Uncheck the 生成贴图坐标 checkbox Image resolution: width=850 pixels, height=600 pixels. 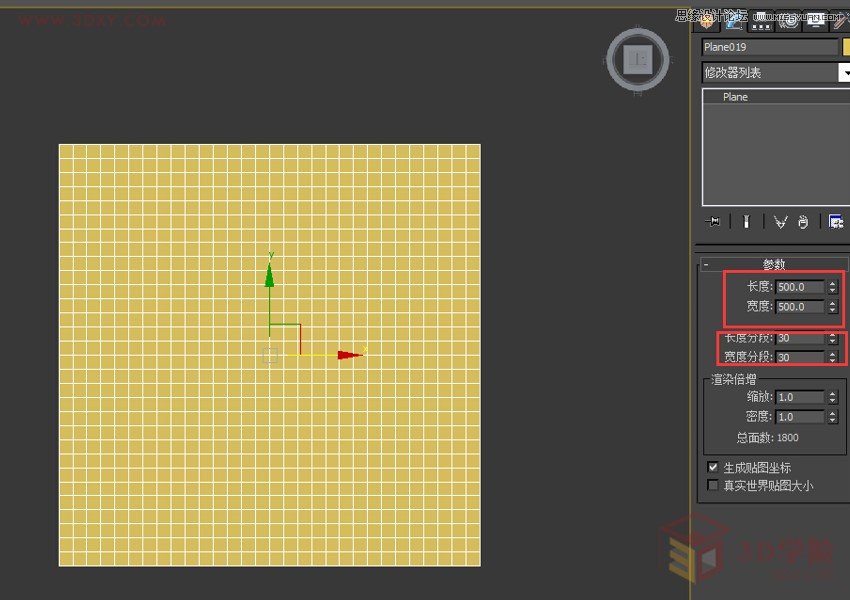714,466
